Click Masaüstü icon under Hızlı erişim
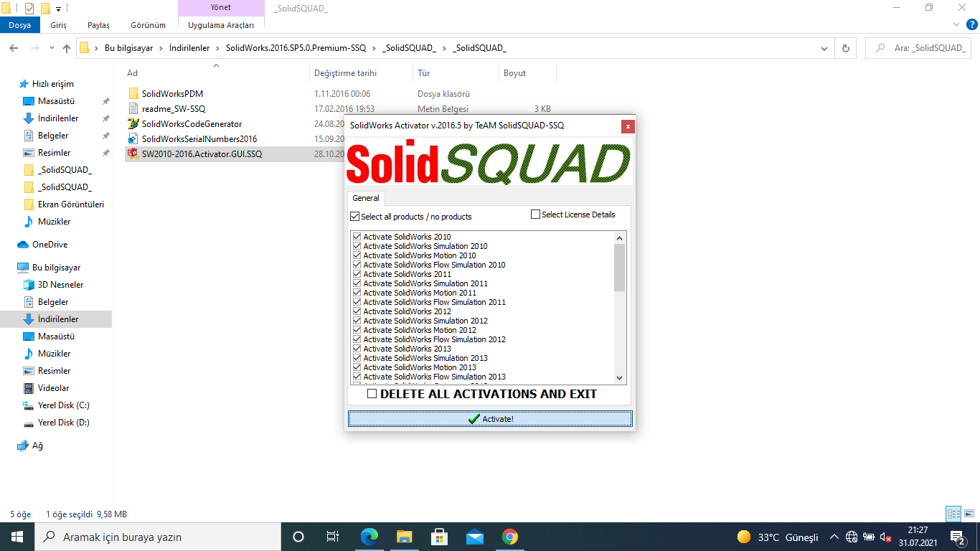The width and height of the screenshot is (980, 551). 29,101
